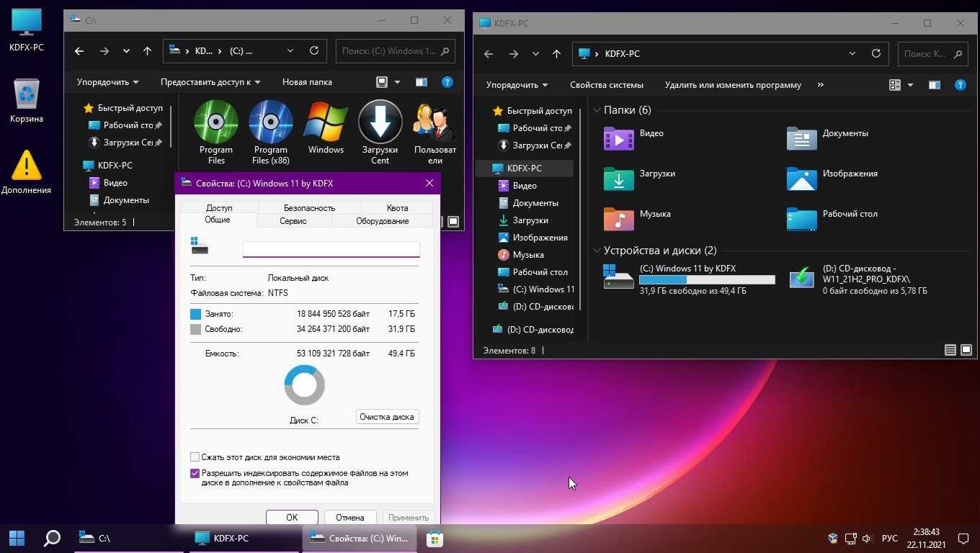Switch to the Сервис tab

(293, 221)
